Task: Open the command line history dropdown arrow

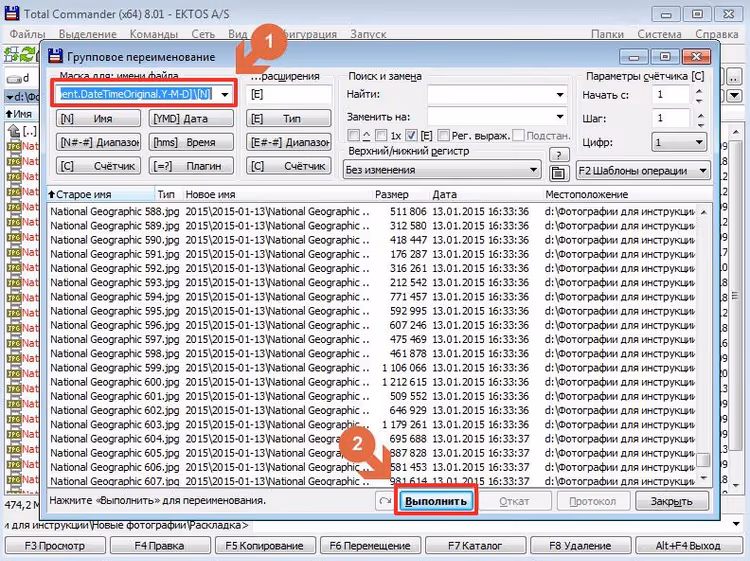Action: pos(737,524)
